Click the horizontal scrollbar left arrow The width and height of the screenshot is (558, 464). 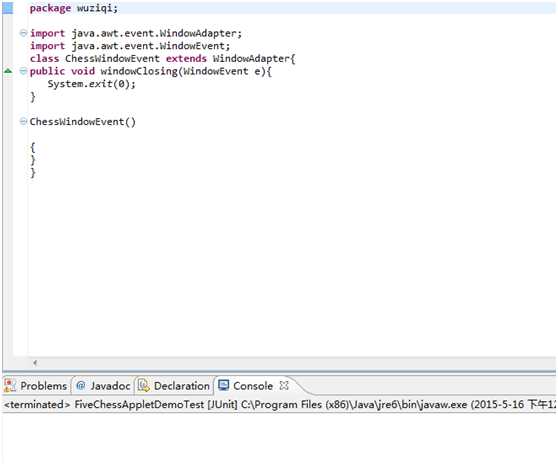(35, 363)
